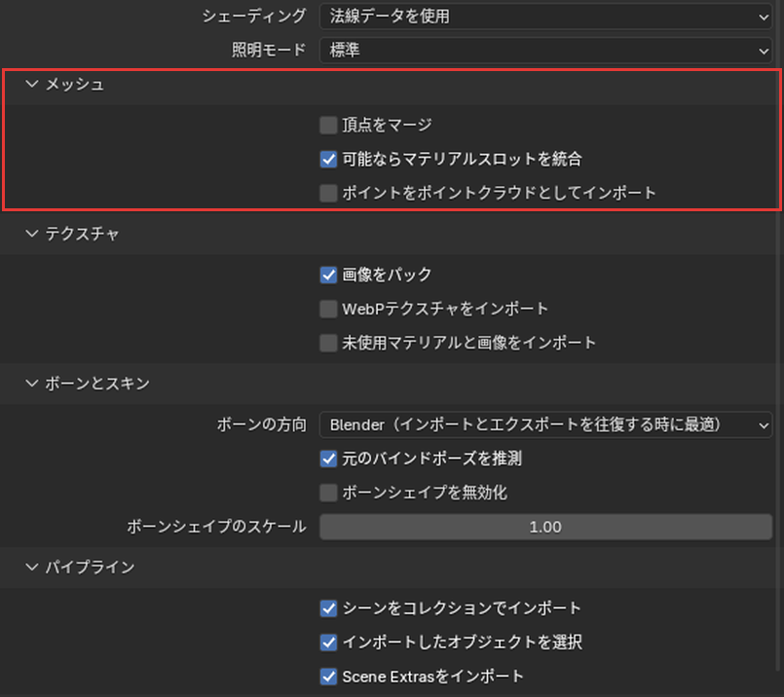Click the ボーンシェイプのスケール label
The height and width of the screenshot is (697, 784).
pos(216,527)
